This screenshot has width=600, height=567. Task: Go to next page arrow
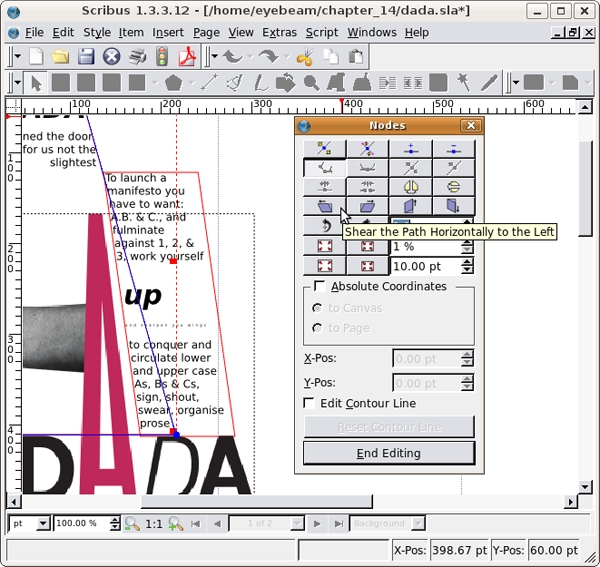[x=317, y=523]
